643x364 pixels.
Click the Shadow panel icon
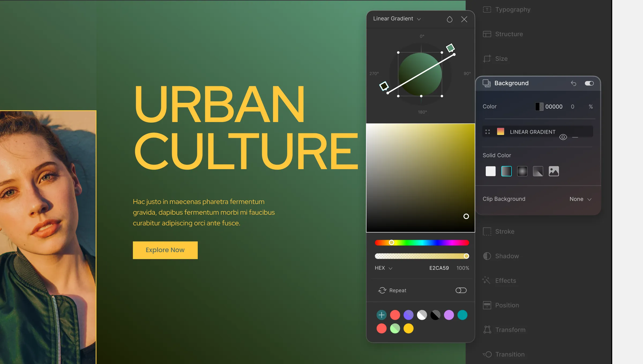click(x=487, y=256)
